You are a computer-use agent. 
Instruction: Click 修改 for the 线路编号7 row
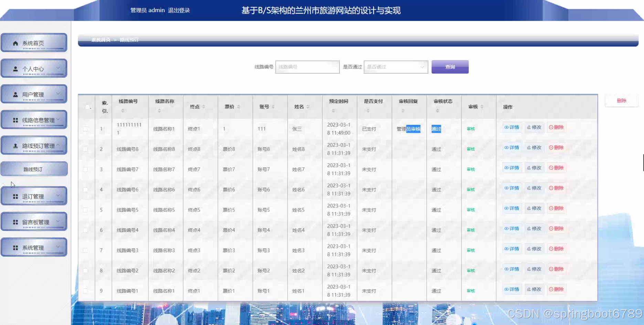[x=534, y=168]
